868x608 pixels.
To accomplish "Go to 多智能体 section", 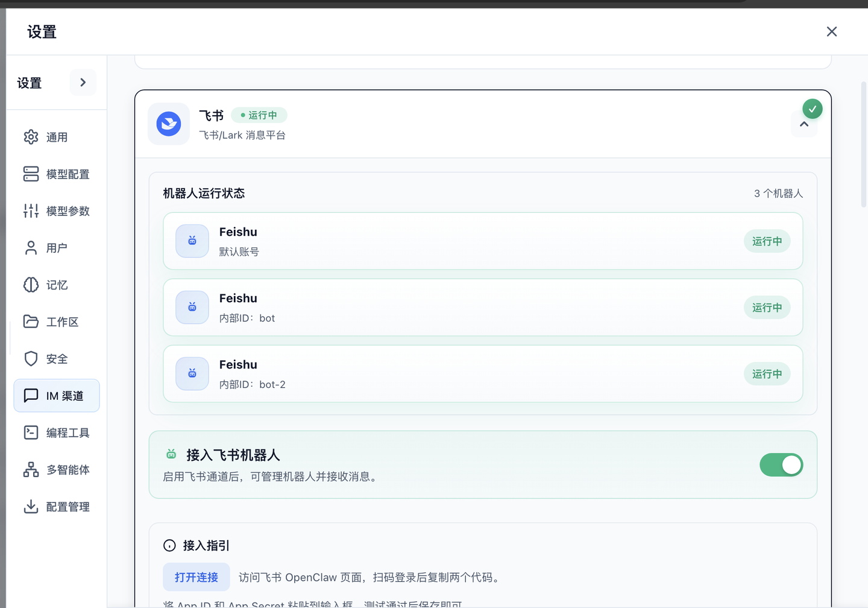I will 57,469.
